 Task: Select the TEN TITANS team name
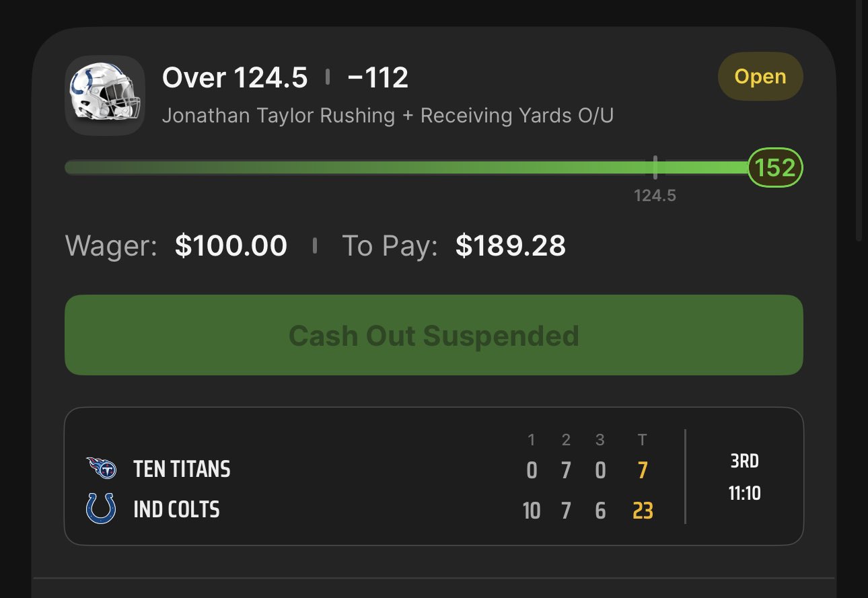click(x=182, y=469)
